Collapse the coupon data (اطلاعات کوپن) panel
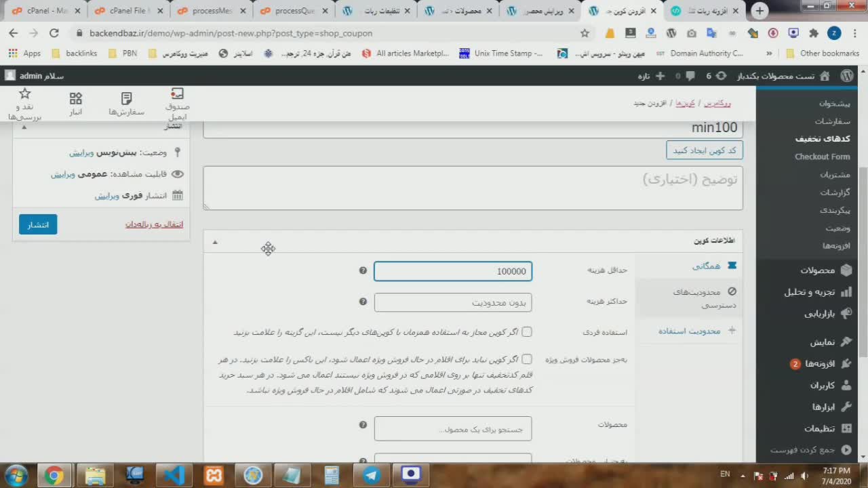868x488 pixels. point(215,242)
